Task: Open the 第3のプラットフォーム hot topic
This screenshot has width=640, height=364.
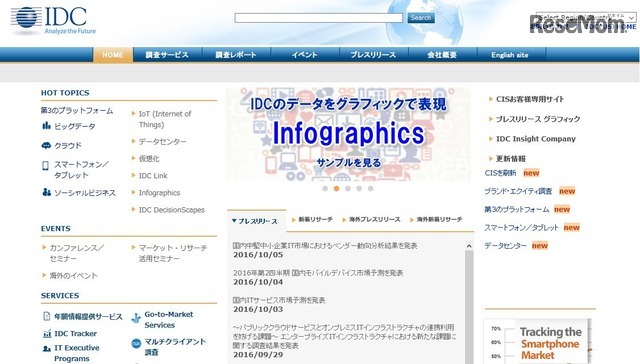Action: pyautogui.click(x=77, y=110)
